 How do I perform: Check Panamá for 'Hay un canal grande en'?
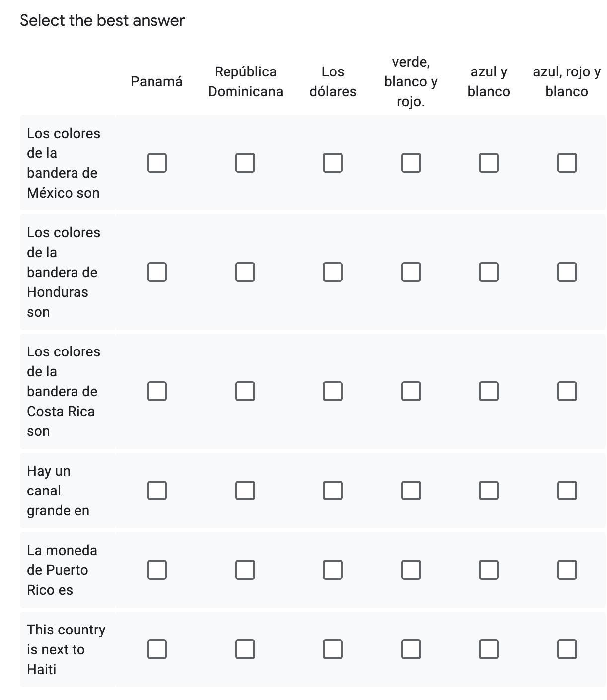click(157, 490)
